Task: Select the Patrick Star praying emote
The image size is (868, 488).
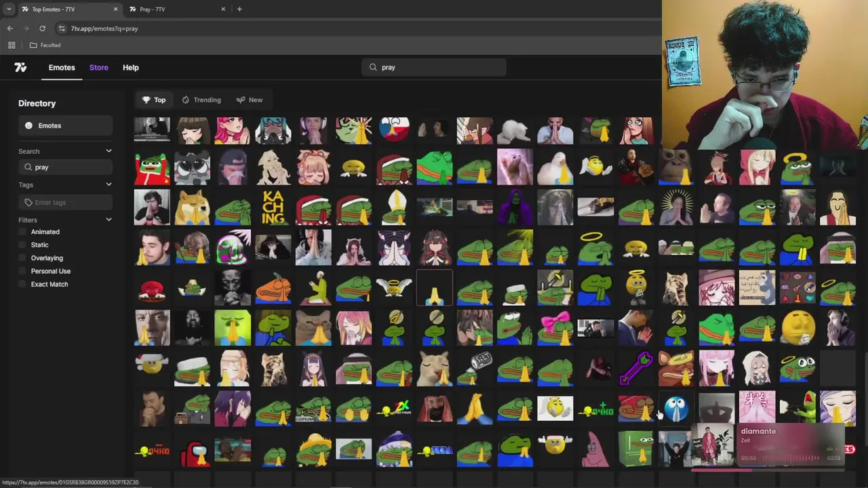Action: (x=596, y=450)
